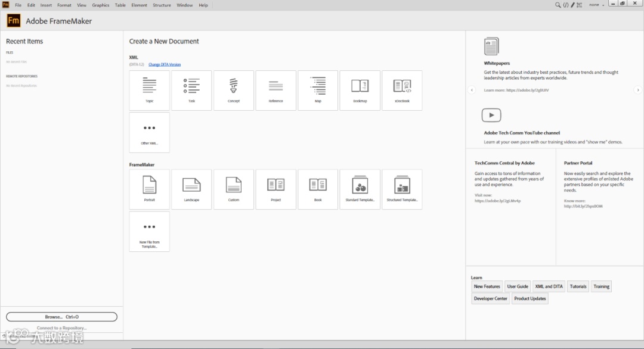The height and width of the screenshot is (349, 644).
Task: Choose New File from Template tile
Action: [149, 232]
